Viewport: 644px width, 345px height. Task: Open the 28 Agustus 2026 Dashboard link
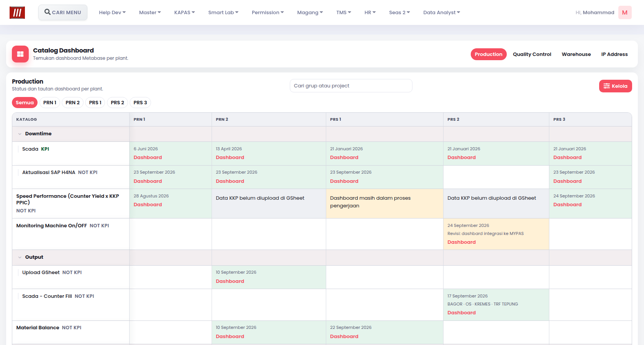point(148,205)
